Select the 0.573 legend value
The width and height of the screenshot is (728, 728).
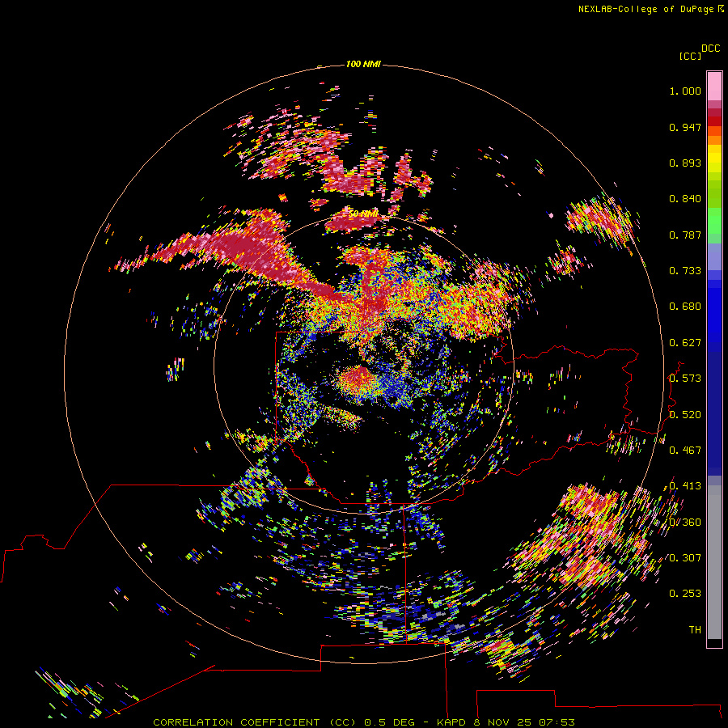pos(685,379)
